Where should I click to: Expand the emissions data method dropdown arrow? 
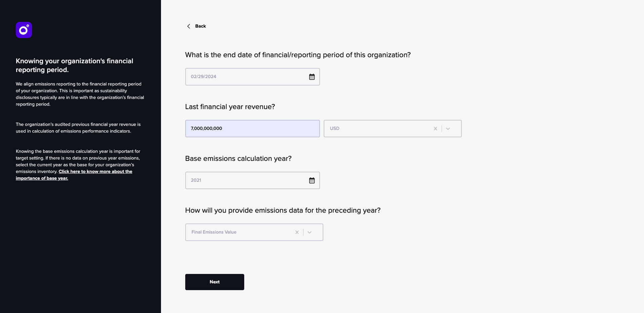310,232
